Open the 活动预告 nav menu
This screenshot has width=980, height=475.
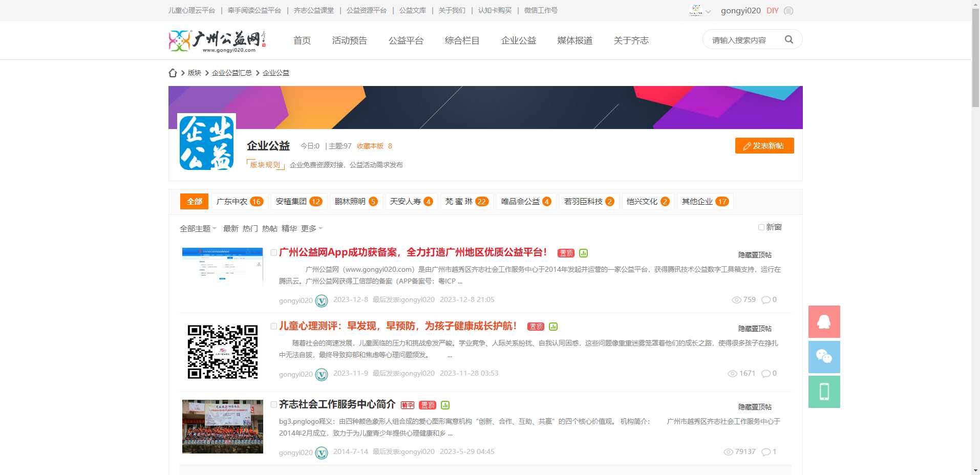coord(349,40)
